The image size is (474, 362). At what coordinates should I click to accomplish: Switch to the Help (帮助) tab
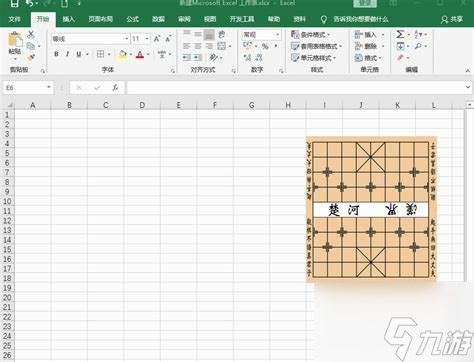point(274,19)
